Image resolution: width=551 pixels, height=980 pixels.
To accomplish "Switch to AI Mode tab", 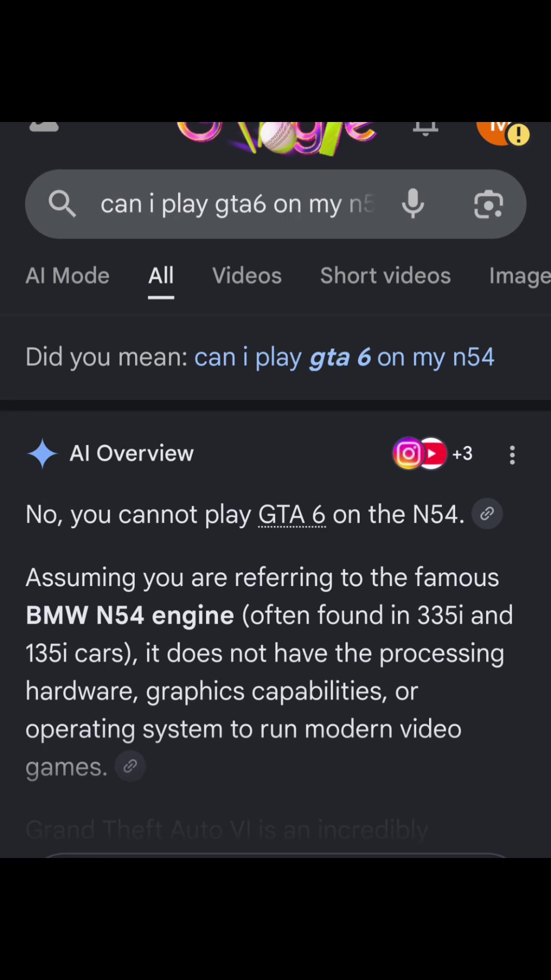I will 67,276.
